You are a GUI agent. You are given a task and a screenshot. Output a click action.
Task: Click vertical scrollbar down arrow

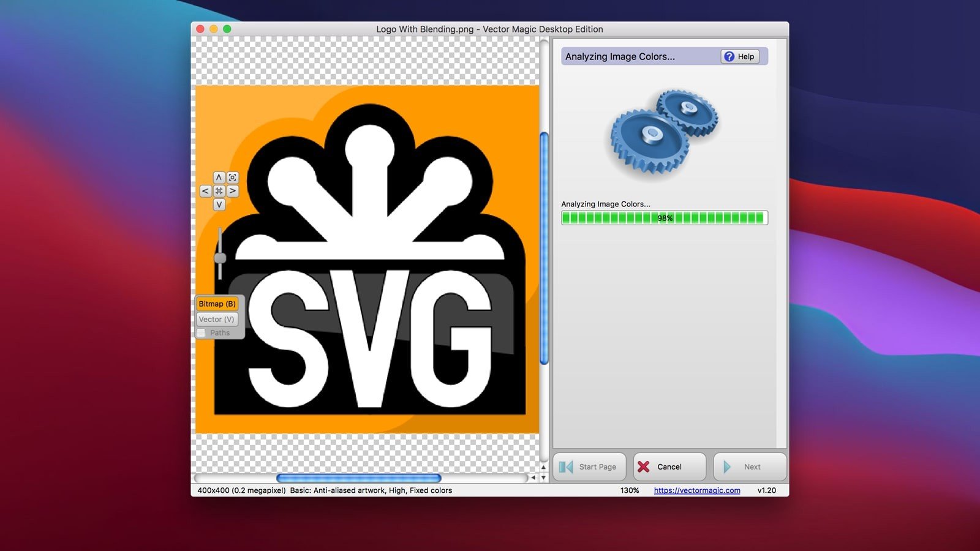[x=543, y=478]
